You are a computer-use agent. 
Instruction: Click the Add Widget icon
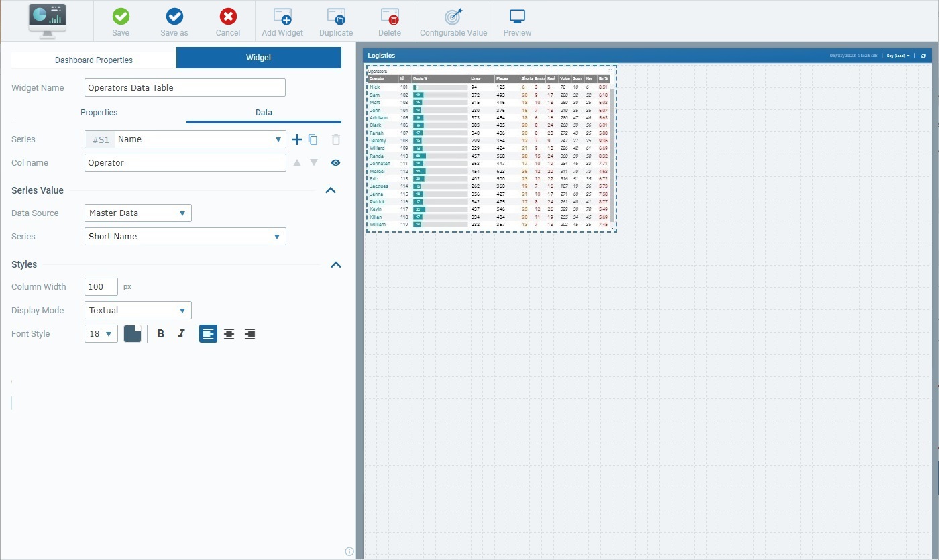point(282,18)
